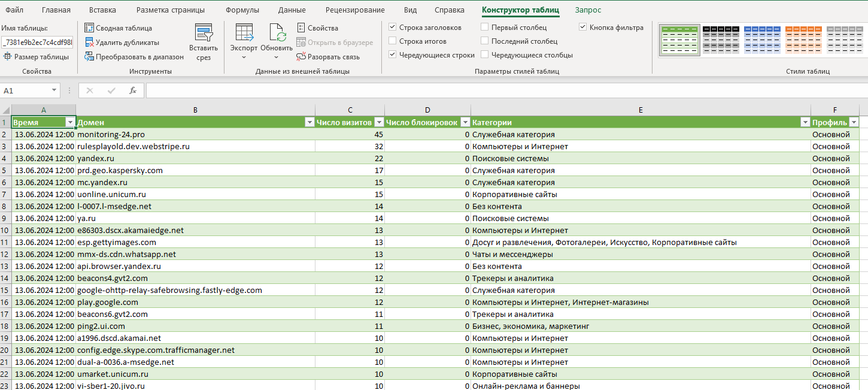Click Разорвать связь unlink icon
Screen dimensions: 868x390
302,57
